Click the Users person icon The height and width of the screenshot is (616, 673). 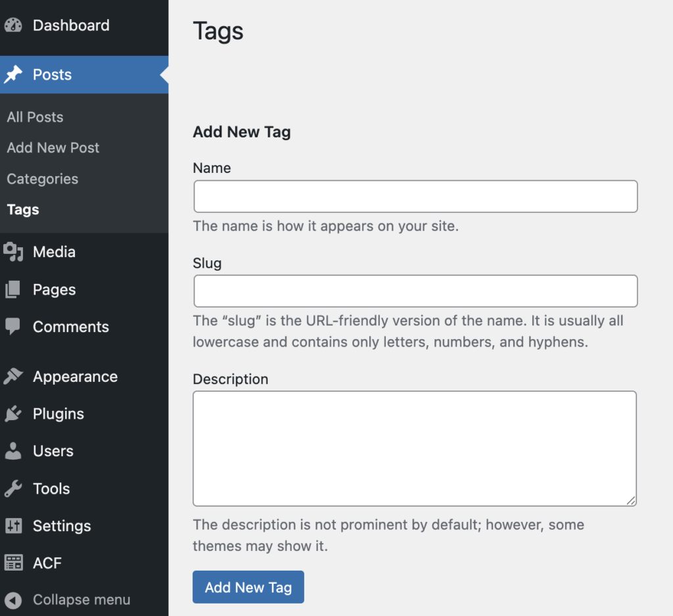[x=13, y=451]
